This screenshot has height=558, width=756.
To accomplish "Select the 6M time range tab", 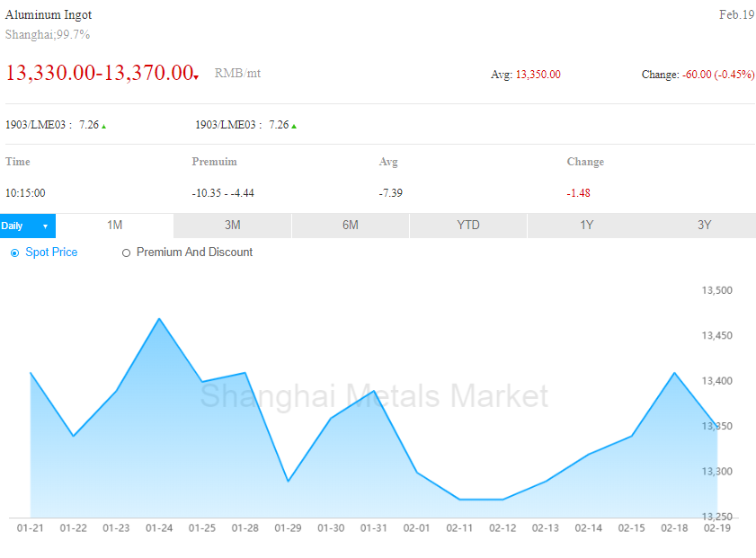I will pos(350,226).
